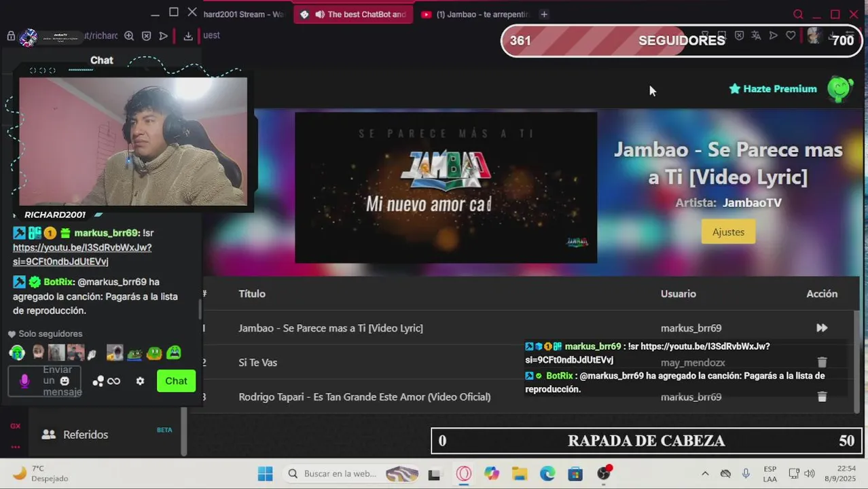Click the ad blocker shield icon in popout toolbar
Image resolution: width=868 pixels, height=489 pixels.
coord(146,36)
